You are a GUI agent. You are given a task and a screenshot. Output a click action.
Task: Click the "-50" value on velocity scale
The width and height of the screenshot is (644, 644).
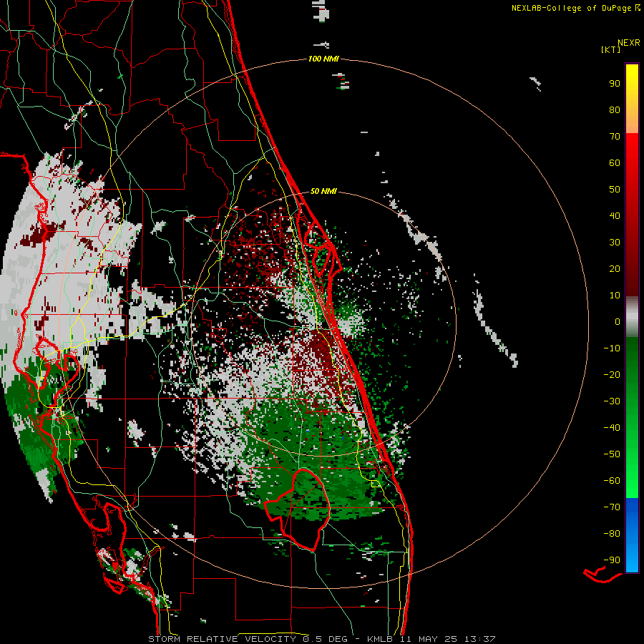(x=612, y=454)
